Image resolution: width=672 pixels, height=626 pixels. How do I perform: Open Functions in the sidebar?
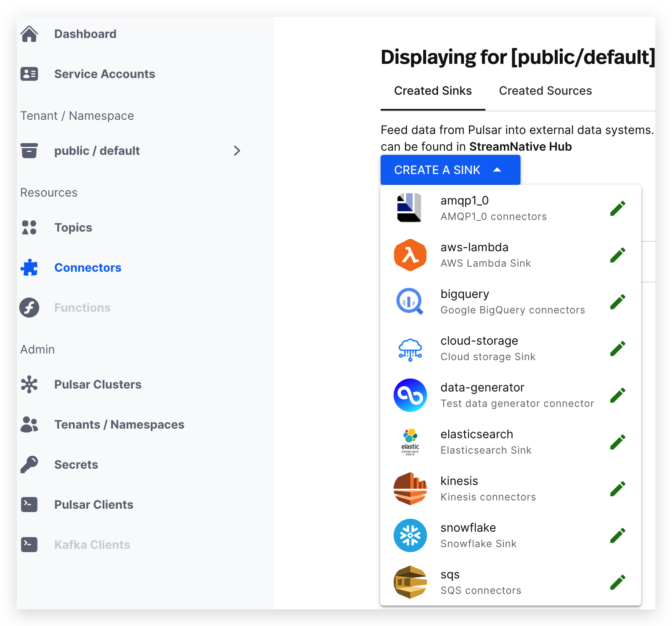pos(82,308)
